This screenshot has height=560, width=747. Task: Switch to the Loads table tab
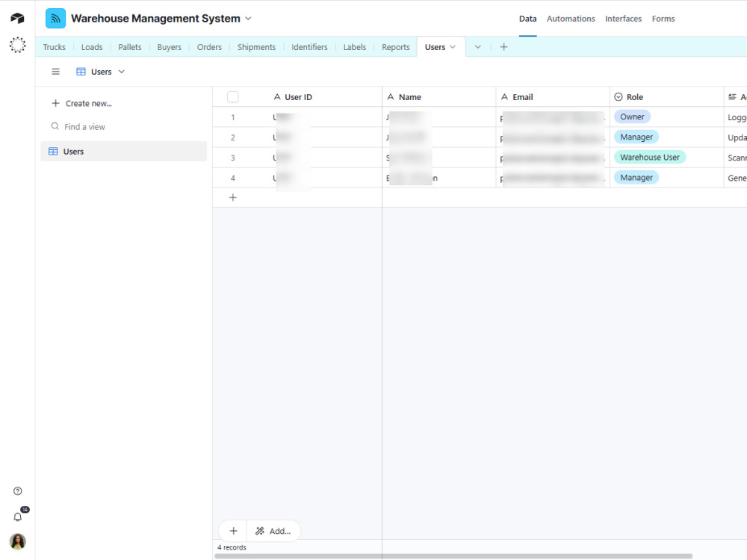pyautogui.click(x=92, y=47)
